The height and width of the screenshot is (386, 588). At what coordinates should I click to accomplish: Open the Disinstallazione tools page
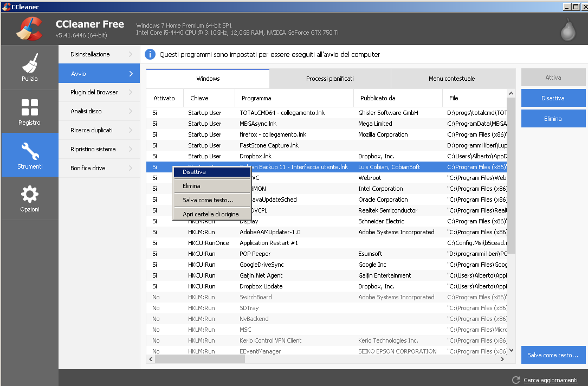(99, 54)
